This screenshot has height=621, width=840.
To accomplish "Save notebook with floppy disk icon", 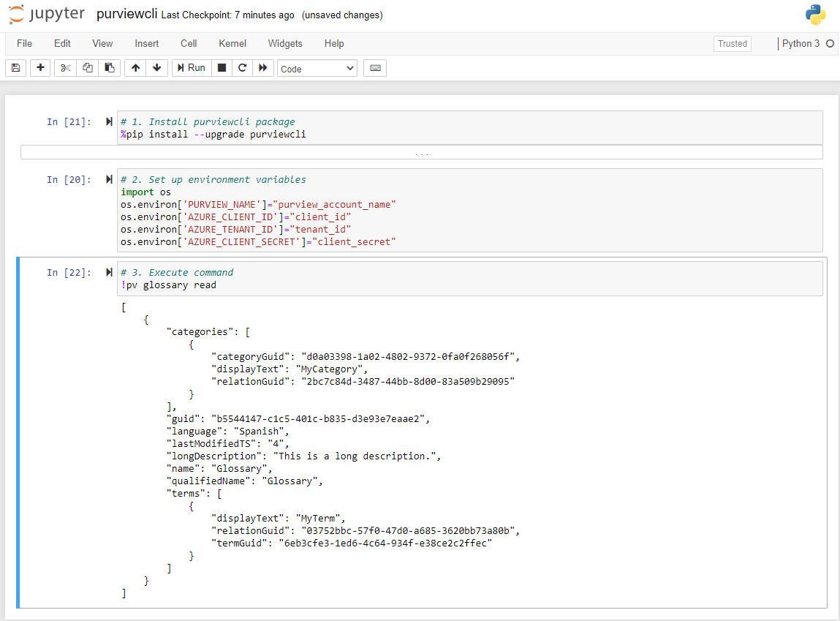I will pos(15,68).
